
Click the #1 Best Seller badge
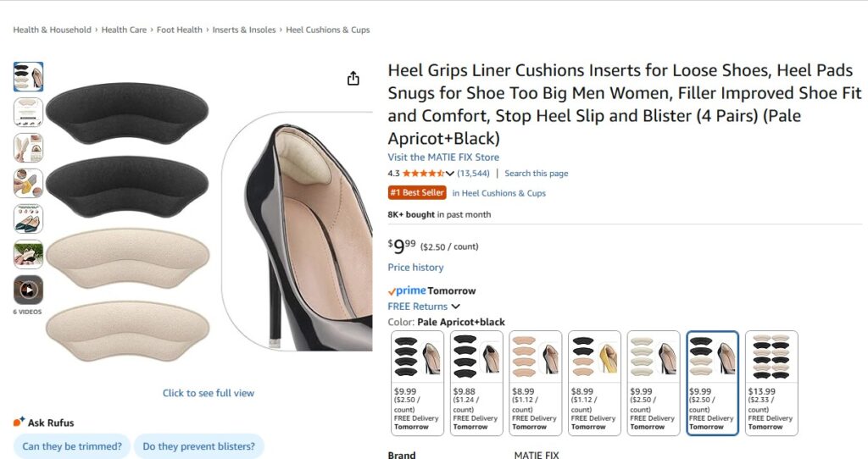point(417,193)
